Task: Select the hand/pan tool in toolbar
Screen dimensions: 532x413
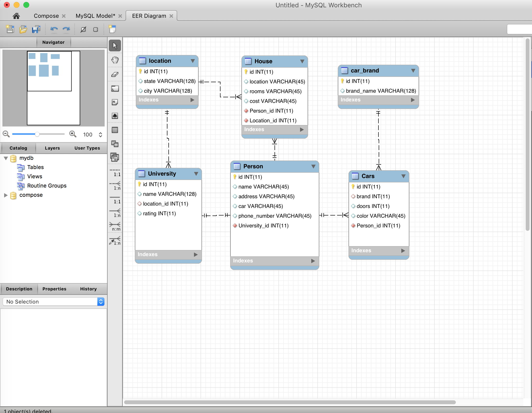Action: coord(115,60)
